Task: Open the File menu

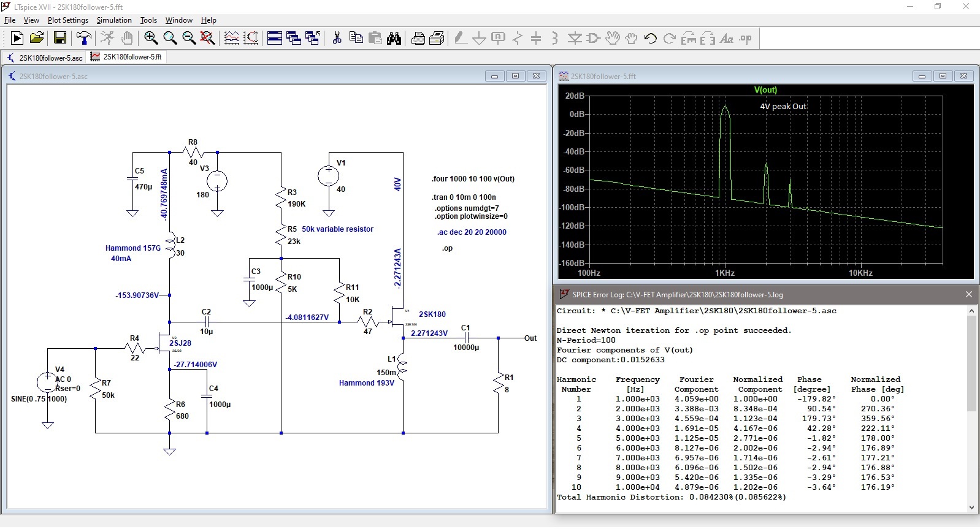Action: [x=10, y=20]
